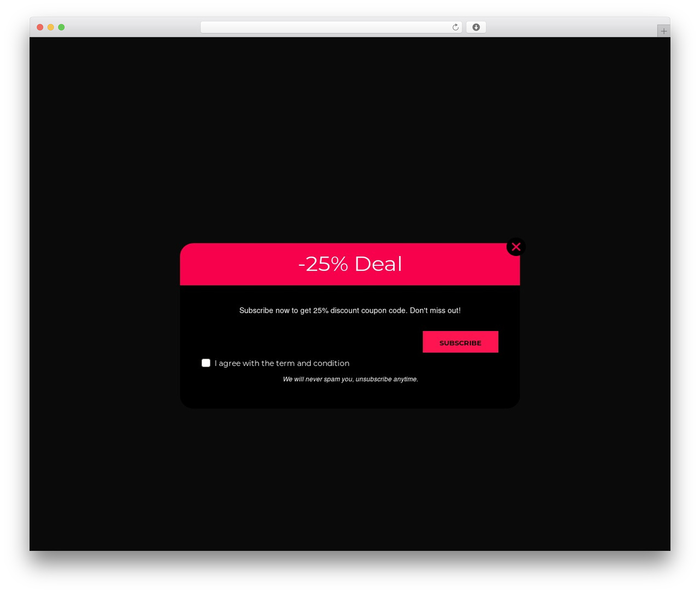Click the green maximize window button
Screen dimensions: 700x593
click(x=61, y=27)
